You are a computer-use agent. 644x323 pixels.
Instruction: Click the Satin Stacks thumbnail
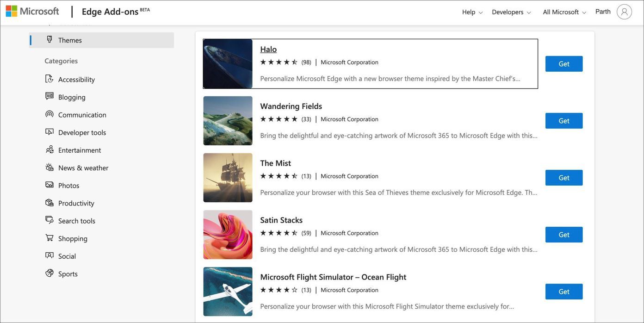click(x=228, y=235)
